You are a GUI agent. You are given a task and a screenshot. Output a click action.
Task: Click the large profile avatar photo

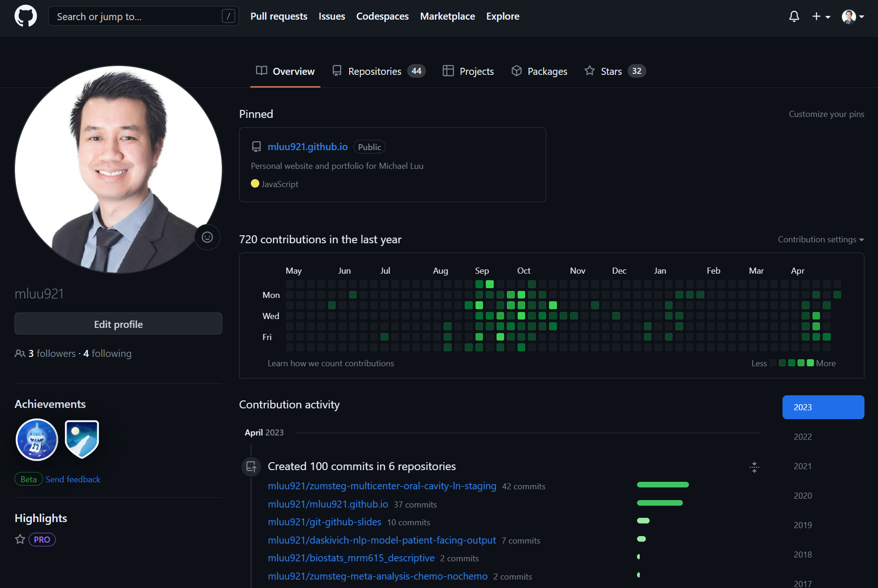pyautogui.click(x=118, y=169)
